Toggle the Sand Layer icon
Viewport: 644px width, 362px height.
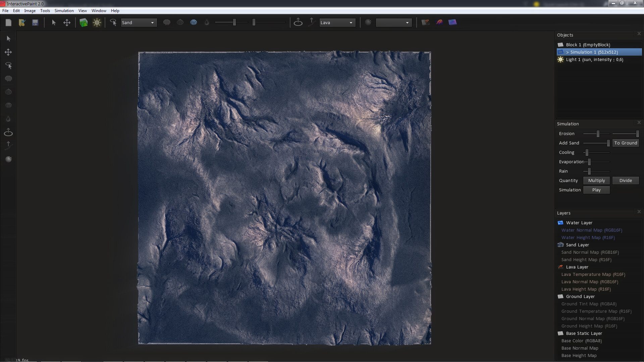[560, 245]
